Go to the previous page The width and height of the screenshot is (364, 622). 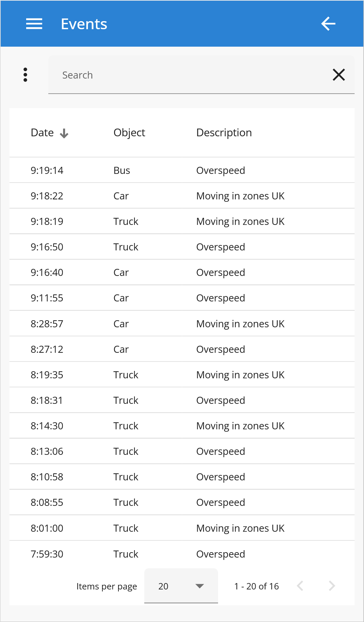300,586
